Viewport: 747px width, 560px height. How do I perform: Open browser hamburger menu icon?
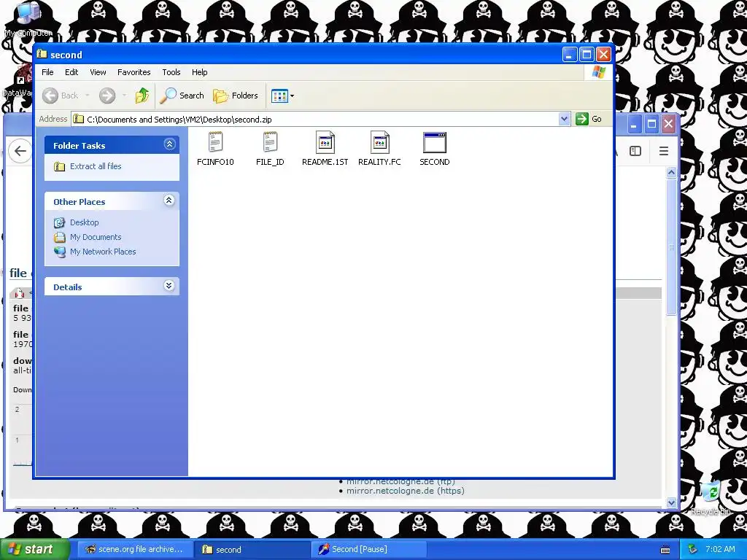(x=663, y=151)
